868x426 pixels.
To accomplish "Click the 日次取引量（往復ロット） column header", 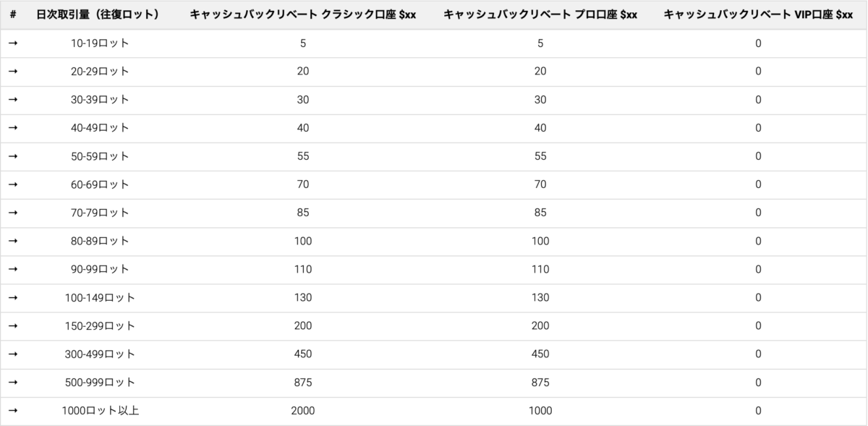I will click(x=100, y=15).
